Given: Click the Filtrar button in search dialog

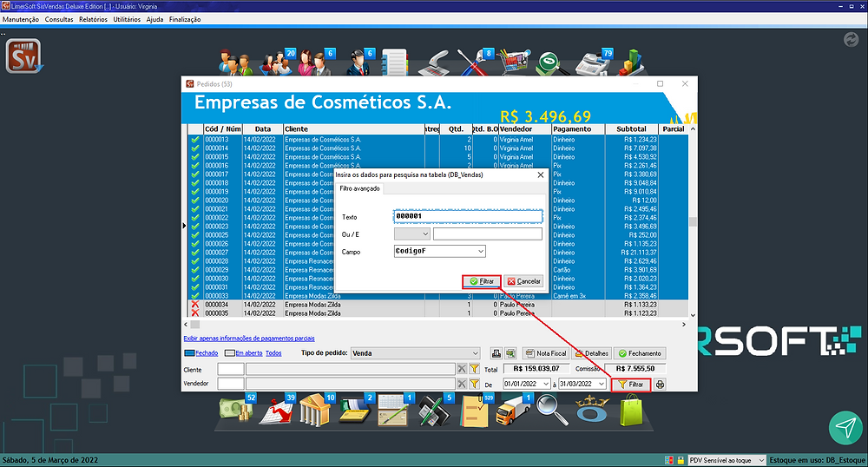Looking at the screenshot, I should point(482,281).
